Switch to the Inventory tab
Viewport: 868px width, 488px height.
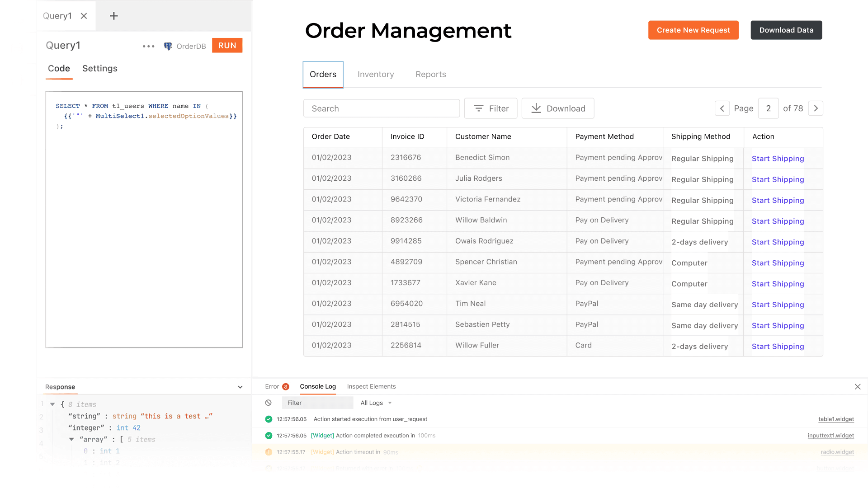[x=376, y=74]
